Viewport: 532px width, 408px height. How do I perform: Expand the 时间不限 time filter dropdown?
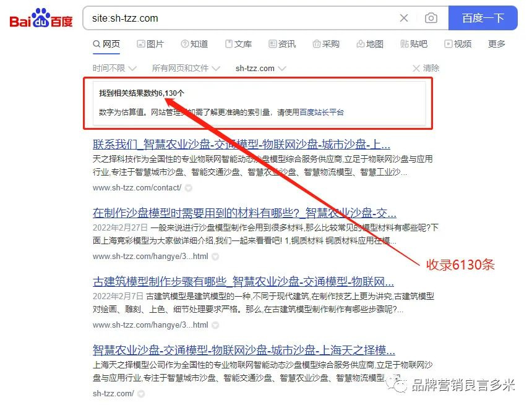tap(114, 69)
